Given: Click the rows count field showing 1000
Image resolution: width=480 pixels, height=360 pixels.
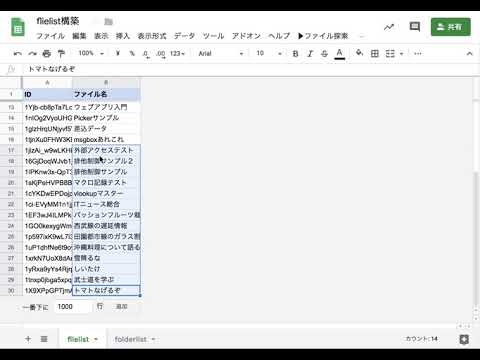Looking at the screenshot, I should click(73, 306).
